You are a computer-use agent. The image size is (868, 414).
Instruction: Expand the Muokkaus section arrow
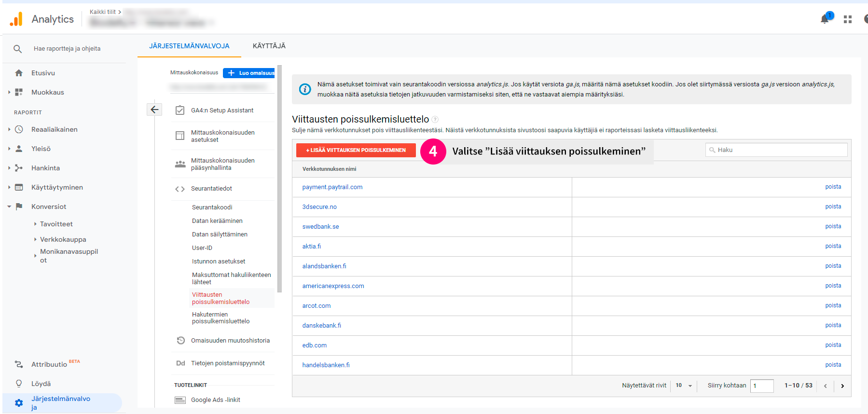pyautogui.click(x=9, y=92)
